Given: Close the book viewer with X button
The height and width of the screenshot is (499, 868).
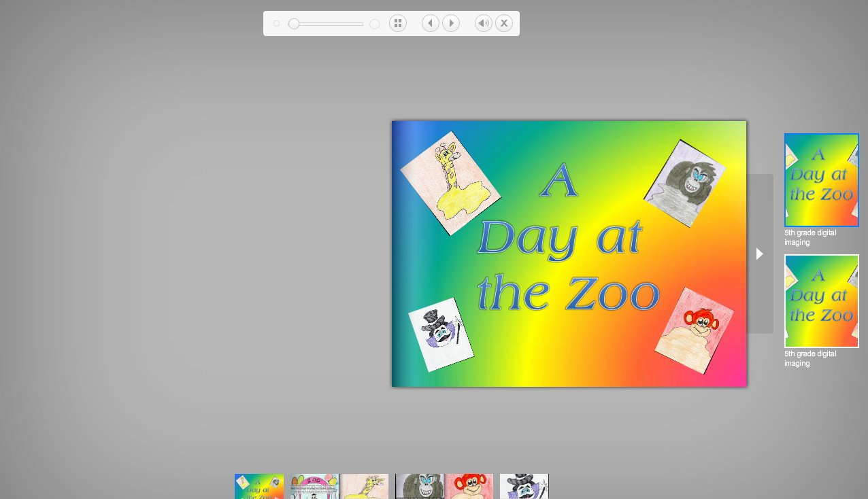Looking at the screenshot, I should (x=503, y=24).
